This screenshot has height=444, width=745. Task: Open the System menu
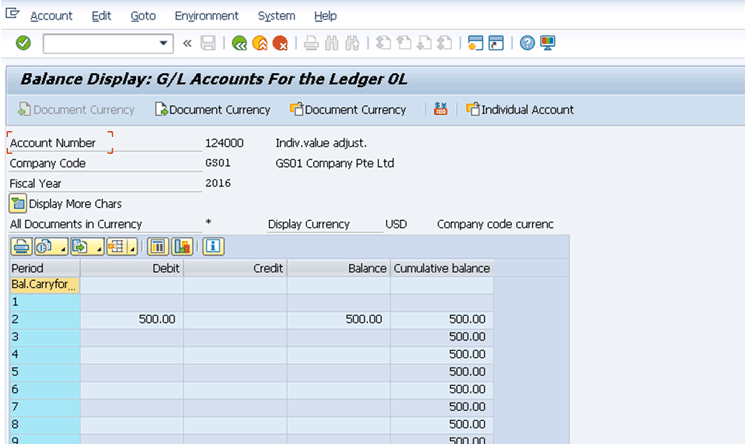[x=277, y=16]
